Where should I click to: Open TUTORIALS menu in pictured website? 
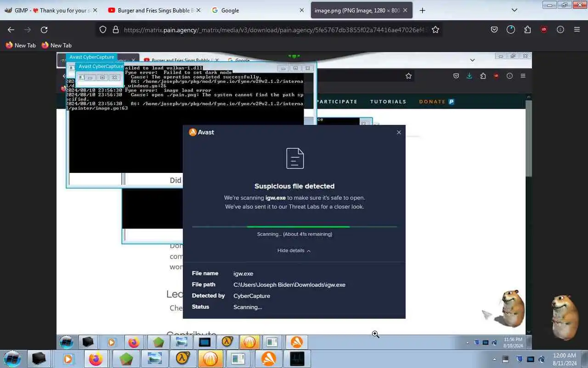(x=388, y=102)
